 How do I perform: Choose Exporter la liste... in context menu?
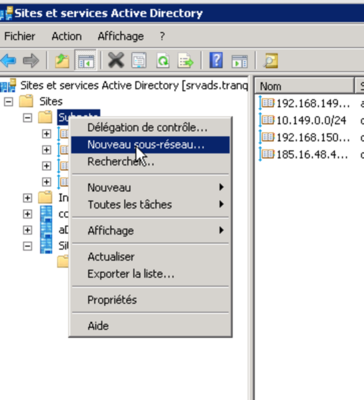tap(150, 274)
